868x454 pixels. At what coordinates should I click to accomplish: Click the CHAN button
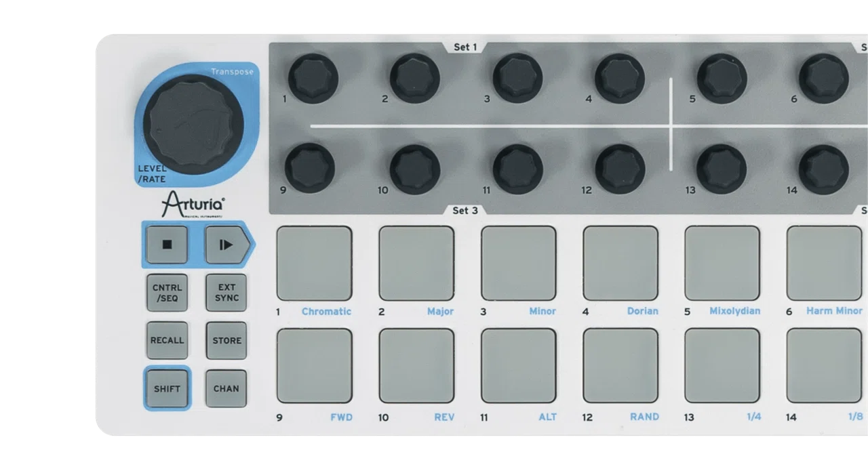(x=226, y=388)
